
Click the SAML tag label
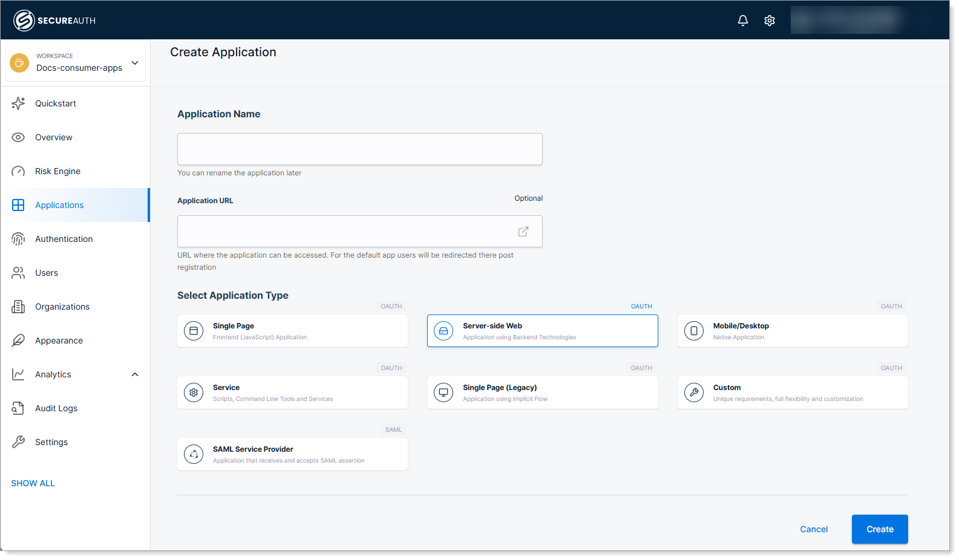pos(393,429)
